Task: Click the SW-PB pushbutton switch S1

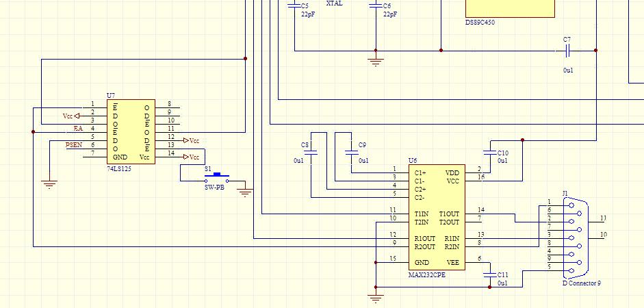Action: pos(217,178)
